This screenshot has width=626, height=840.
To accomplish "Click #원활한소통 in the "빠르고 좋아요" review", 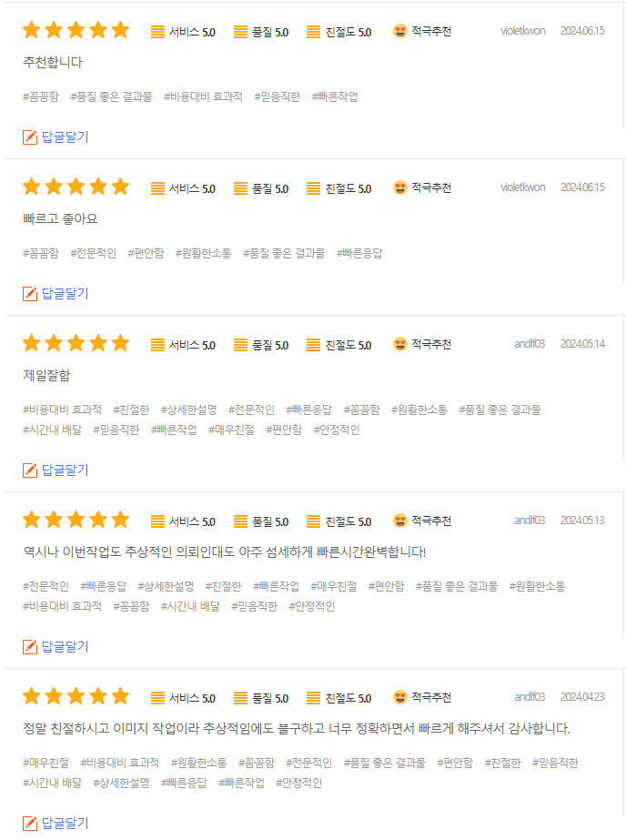I will click(x=204, y=253).
